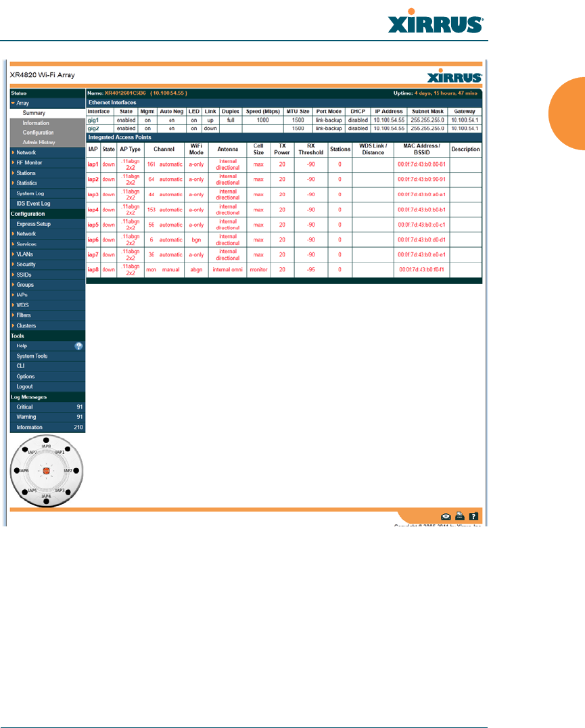Viewport: 585px width, 728px height.
Task: Click the Uptime value text
Action: pos(446,93)
